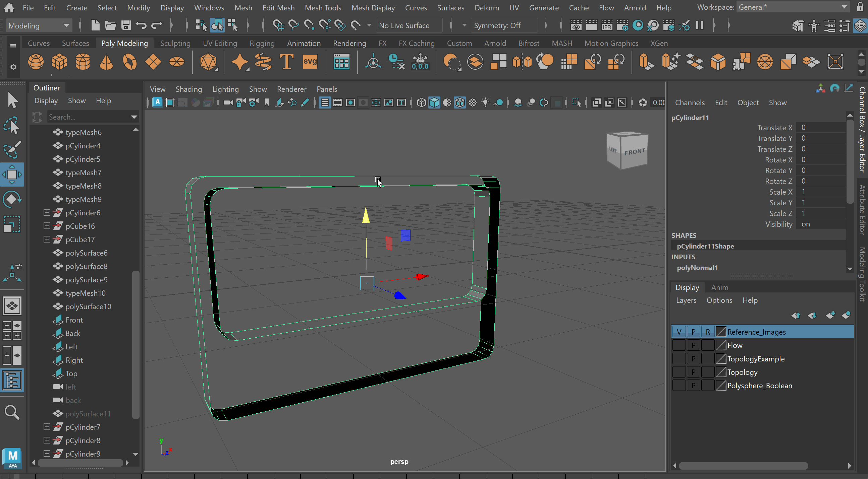Screen dimensions: 868x479
Task: Toggle V box on Reference_Images layer
Action: coord(679,332)
